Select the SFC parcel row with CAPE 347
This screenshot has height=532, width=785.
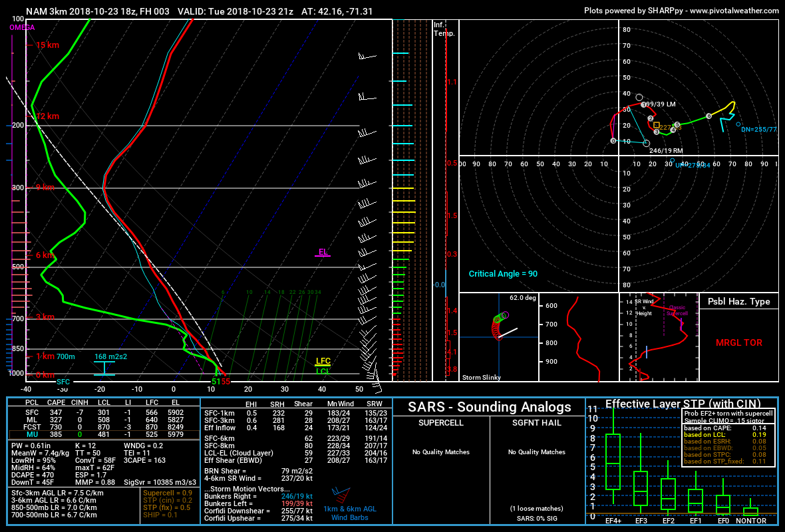click(x=104, y=412)
